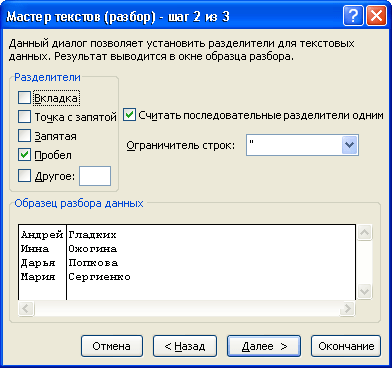
Task: Check the Точка с запятой delimiter
Action: coord(24,117)
